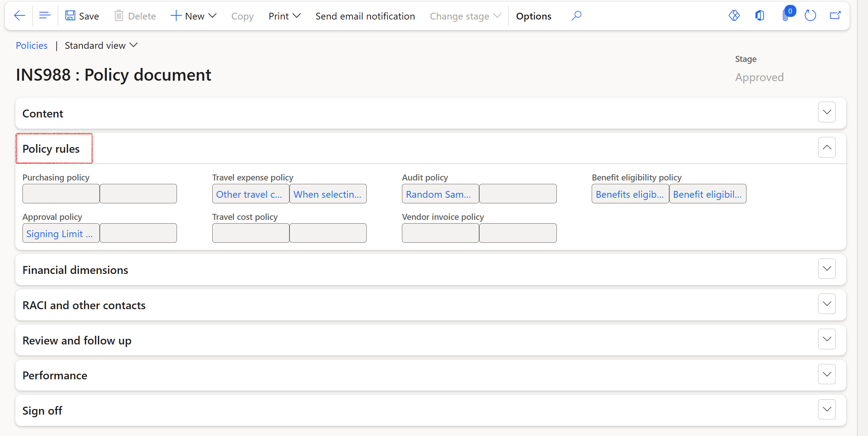Open the Standard view selector

coord(101,45)
